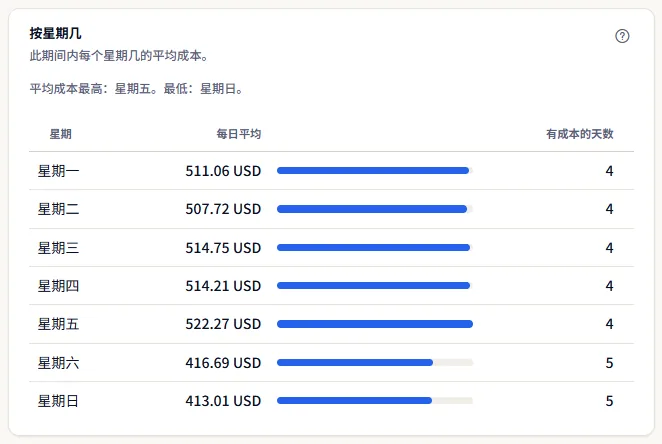Click the 星期日 cost bar

(375, 401)
